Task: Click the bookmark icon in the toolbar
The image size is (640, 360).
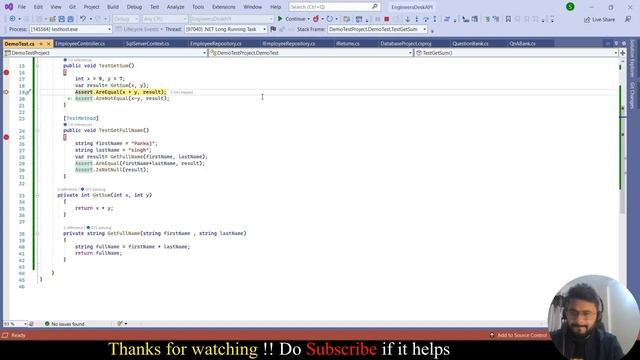Action: pos(508,19)
